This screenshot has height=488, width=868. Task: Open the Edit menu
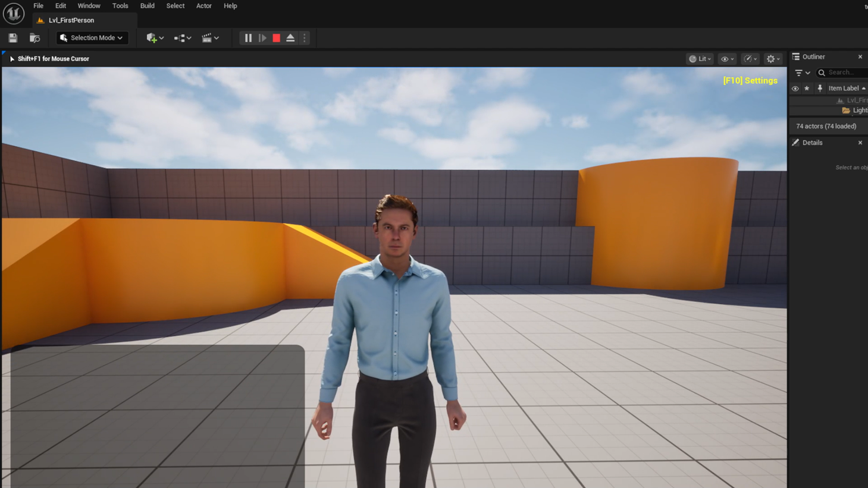61,6
